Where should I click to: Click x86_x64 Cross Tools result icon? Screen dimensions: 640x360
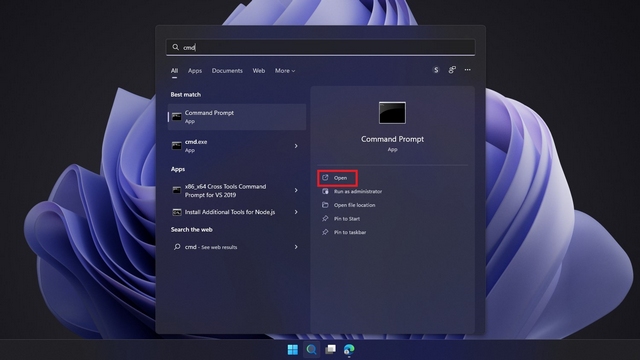pos(176,190)
